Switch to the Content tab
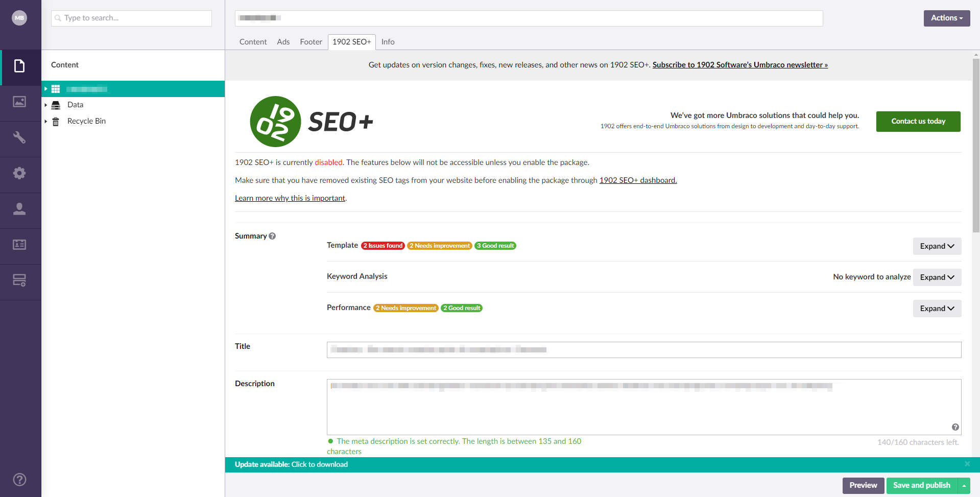 253,42
